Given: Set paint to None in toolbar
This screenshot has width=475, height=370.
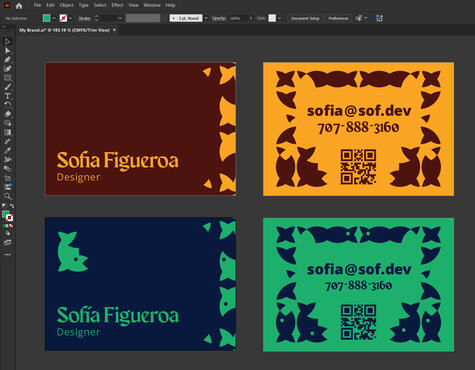Looking at the screenshot, I should (x=11, y=226).
